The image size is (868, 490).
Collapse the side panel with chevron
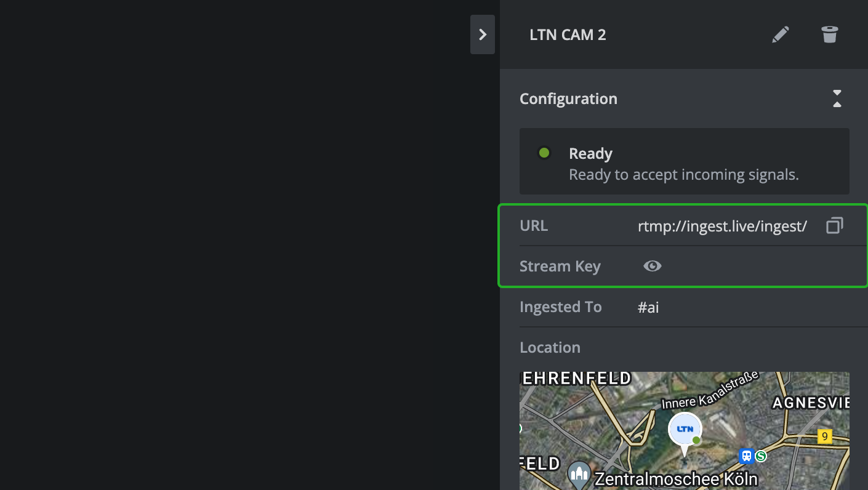pos(483,34)
